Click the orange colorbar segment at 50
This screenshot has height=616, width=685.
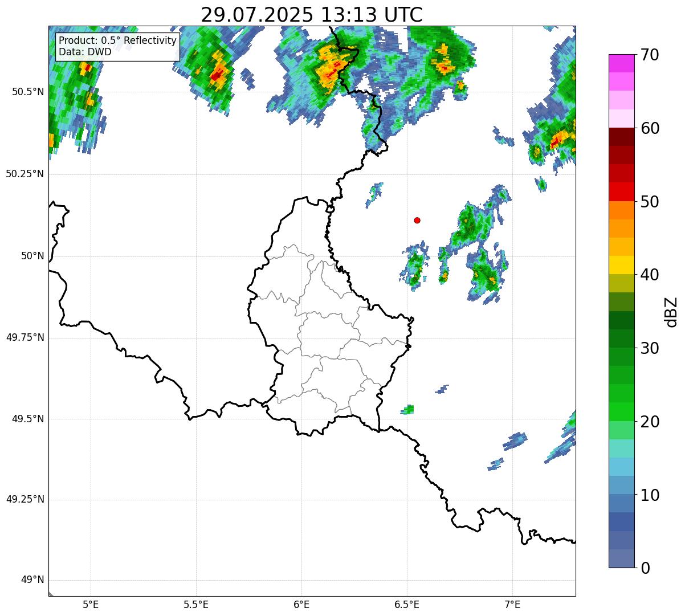click(x=621, y=210)
